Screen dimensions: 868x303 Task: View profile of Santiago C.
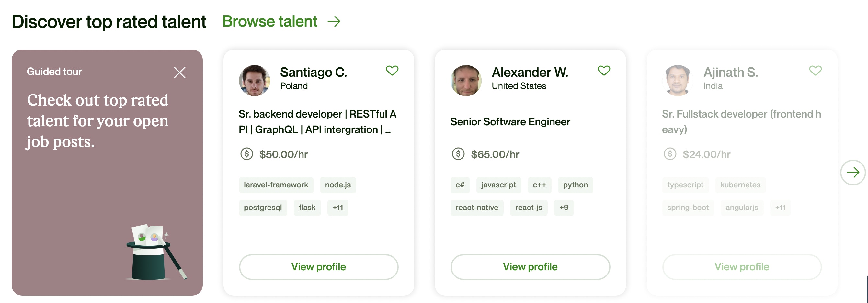pos(318,267)
